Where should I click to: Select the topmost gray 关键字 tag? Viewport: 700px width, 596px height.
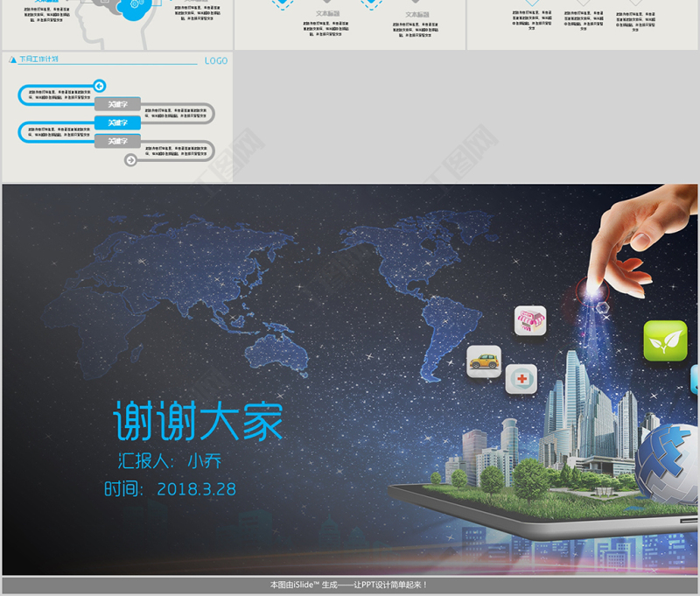(118, 104)
